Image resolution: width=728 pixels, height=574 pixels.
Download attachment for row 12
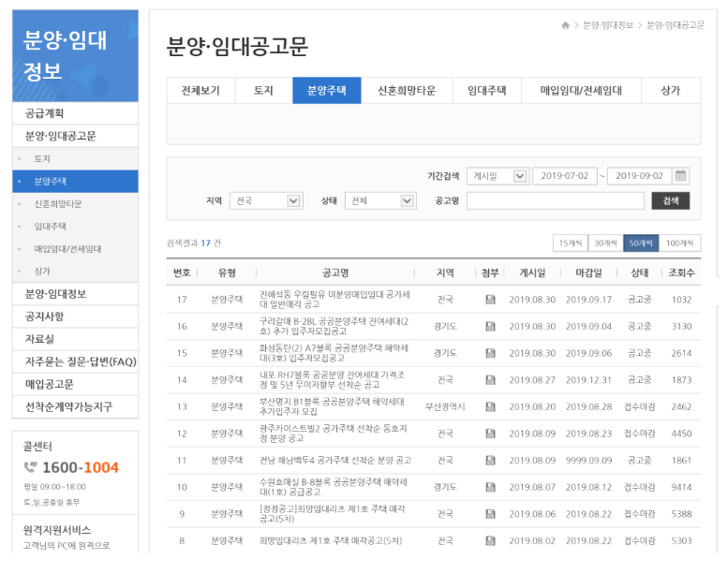[490, 434]
